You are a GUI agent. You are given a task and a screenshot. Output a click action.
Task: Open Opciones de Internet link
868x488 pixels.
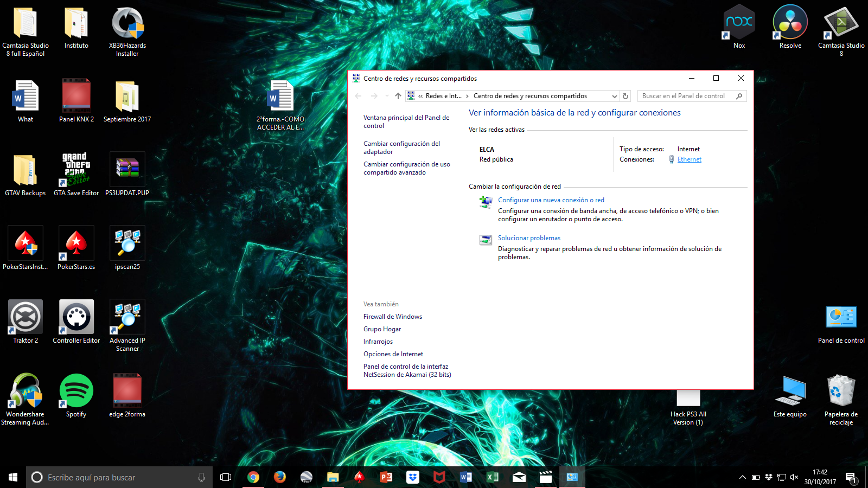pos(393,354)
